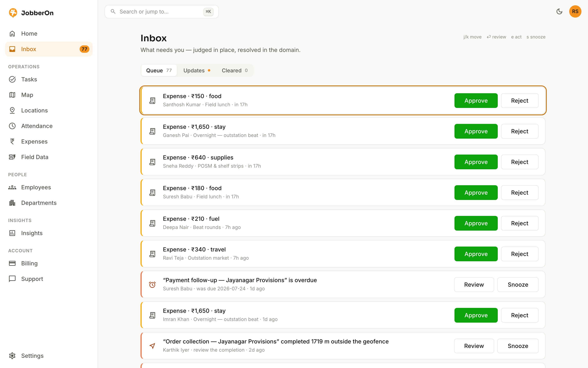
Task: Open the Inbox tray icon
Action: (12, 49)
